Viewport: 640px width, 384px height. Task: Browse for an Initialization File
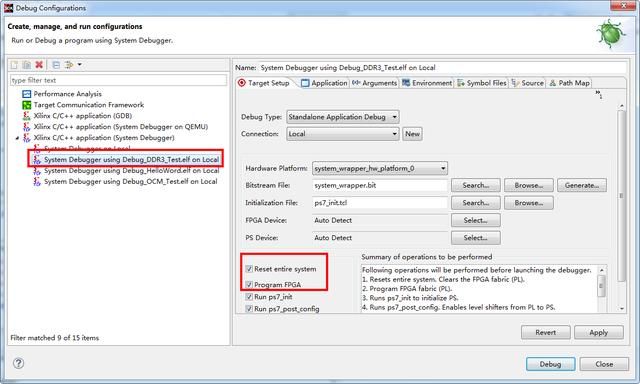coord(529,203)
